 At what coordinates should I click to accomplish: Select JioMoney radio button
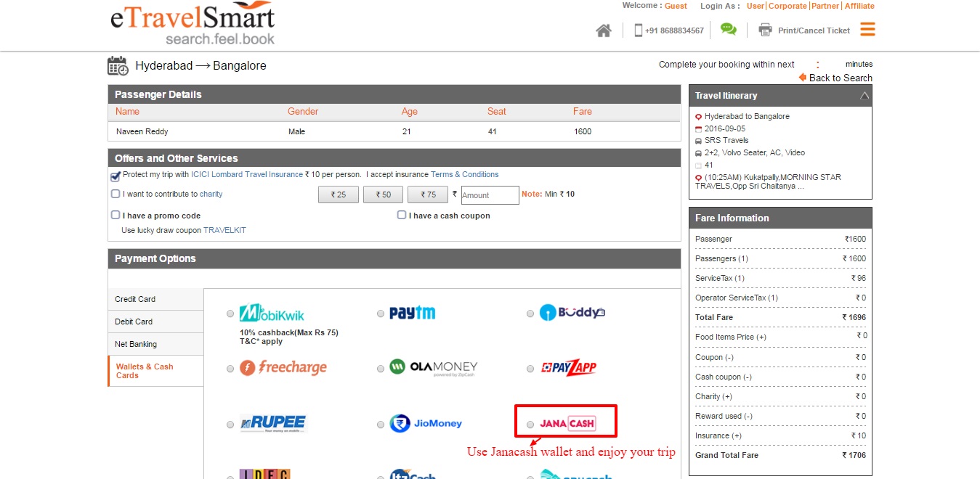pos(381,424)
